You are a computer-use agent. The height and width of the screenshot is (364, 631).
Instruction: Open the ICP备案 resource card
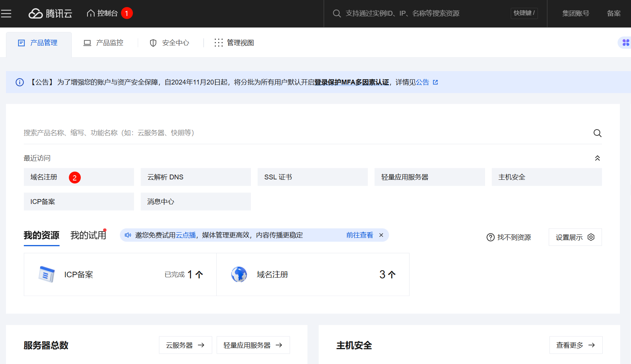(x=120, y=275)
